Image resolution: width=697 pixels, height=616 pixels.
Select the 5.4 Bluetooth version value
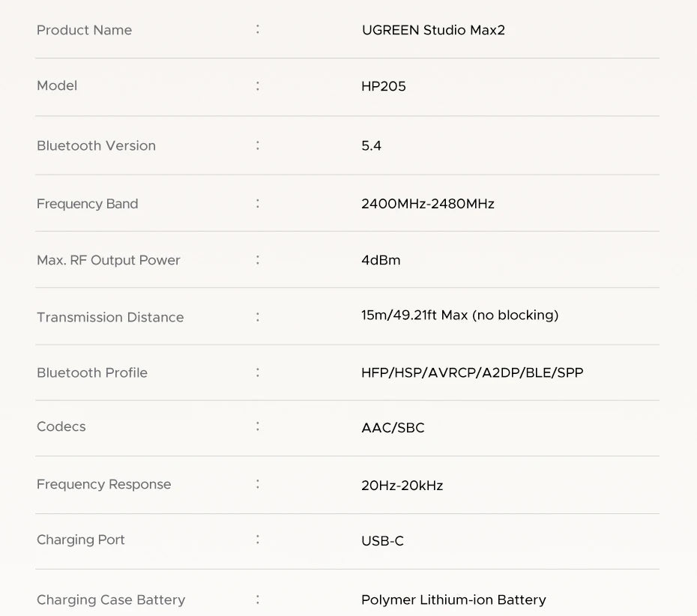pyautogui.click(x=371, y=145)
